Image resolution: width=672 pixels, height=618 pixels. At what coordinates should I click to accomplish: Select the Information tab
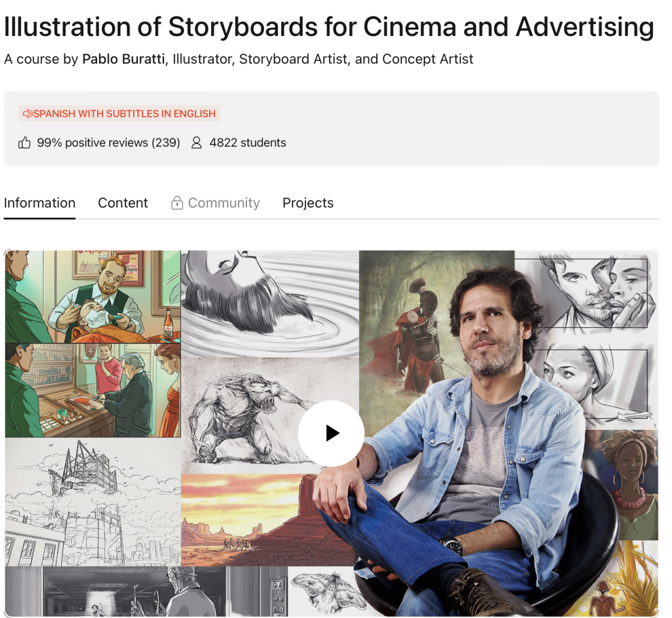click(x=39, y=203)
